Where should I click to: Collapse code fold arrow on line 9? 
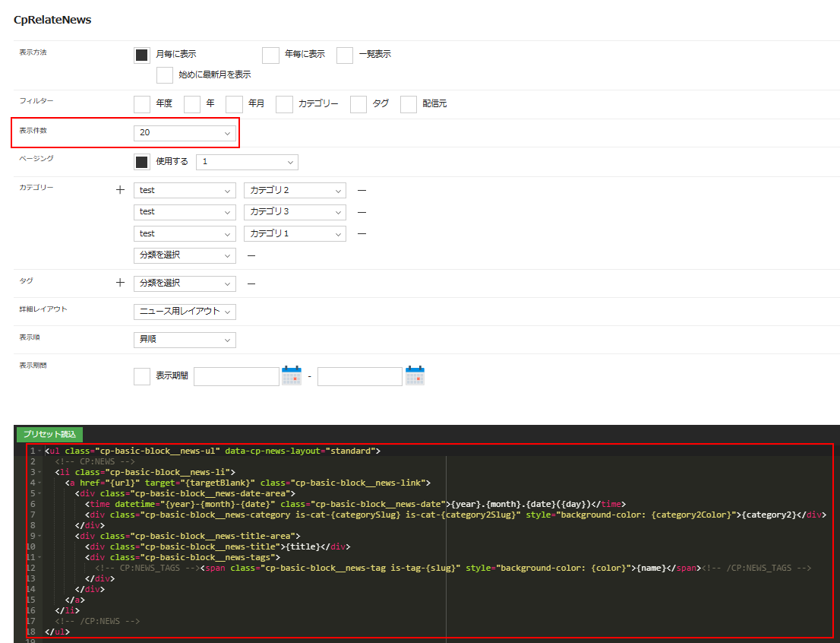39,537
